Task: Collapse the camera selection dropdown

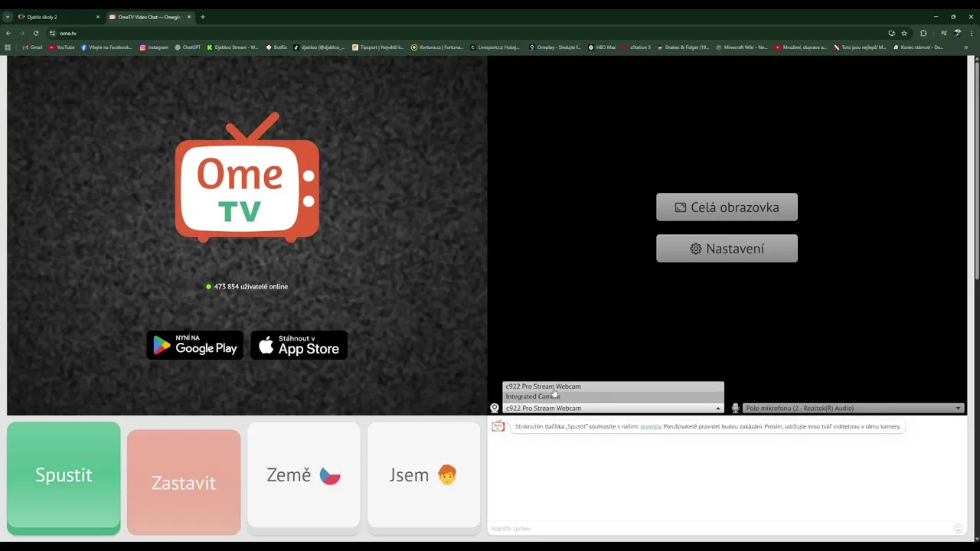Action: pyautogui.click(x=612, y=408)
